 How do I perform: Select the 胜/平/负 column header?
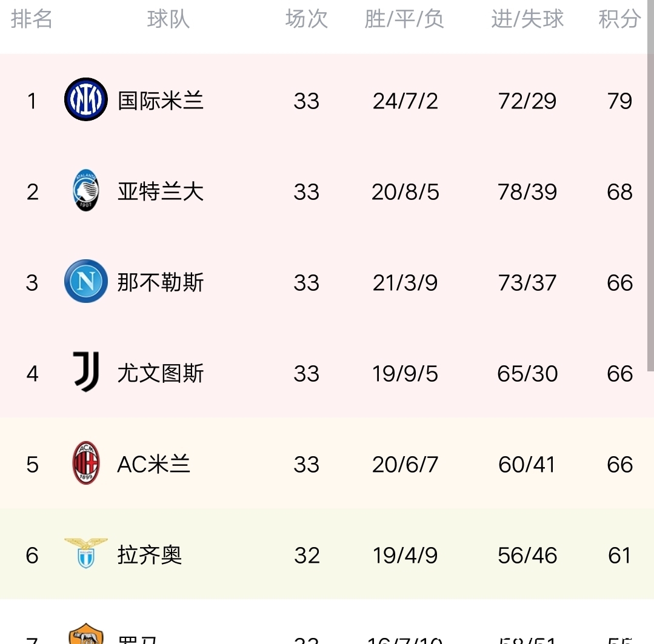pyautogui.click(x=404, y=19)
